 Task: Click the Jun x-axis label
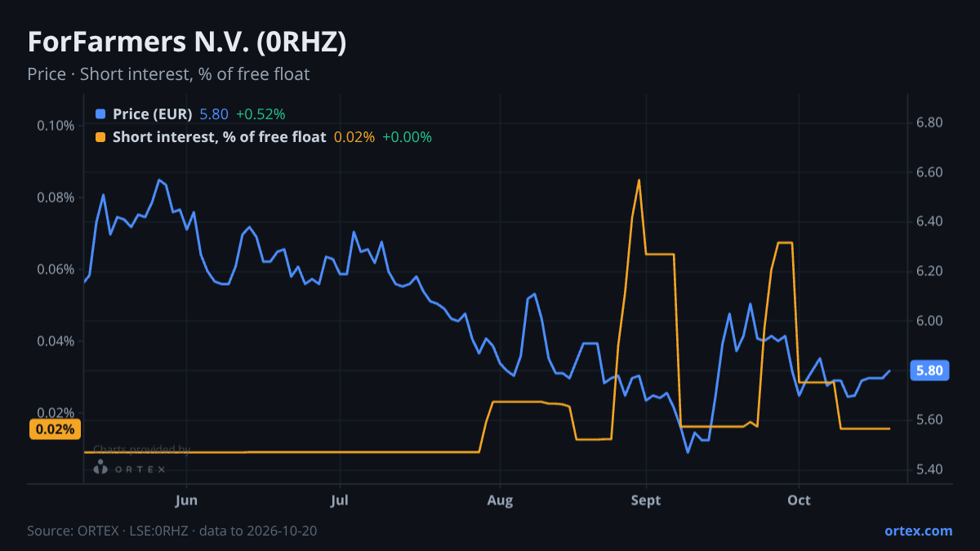187,500
